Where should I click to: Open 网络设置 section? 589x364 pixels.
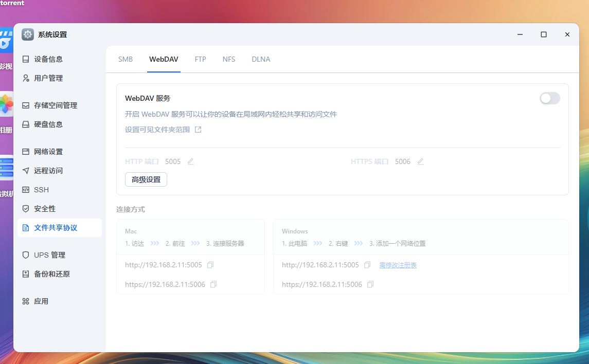(59, 152)
